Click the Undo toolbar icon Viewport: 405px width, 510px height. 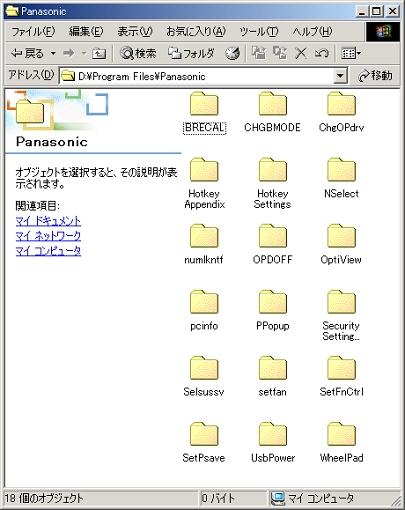[322, 53]
